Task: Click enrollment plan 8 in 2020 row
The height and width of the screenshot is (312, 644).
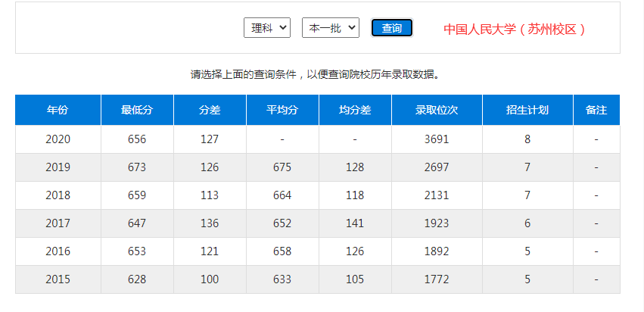Action: [527, 139]
